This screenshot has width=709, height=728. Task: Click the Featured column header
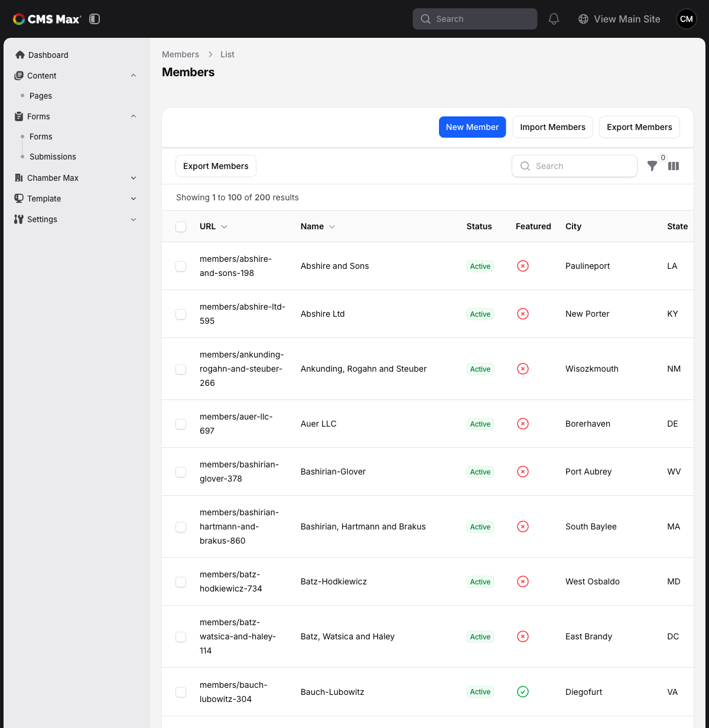tap(534, 226)
